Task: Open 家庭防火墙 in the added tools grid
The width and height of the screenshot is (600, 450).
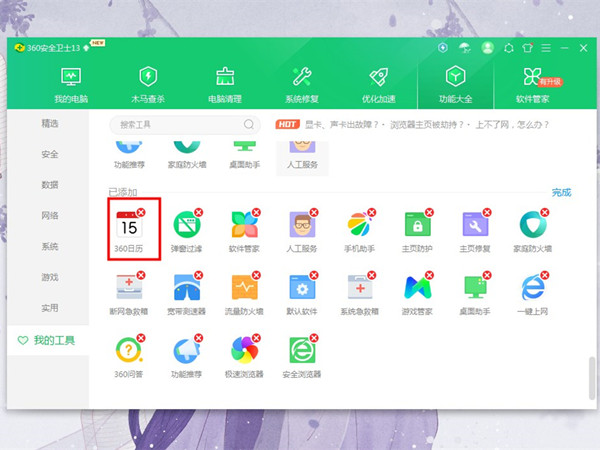Action: tap(533, 231)
